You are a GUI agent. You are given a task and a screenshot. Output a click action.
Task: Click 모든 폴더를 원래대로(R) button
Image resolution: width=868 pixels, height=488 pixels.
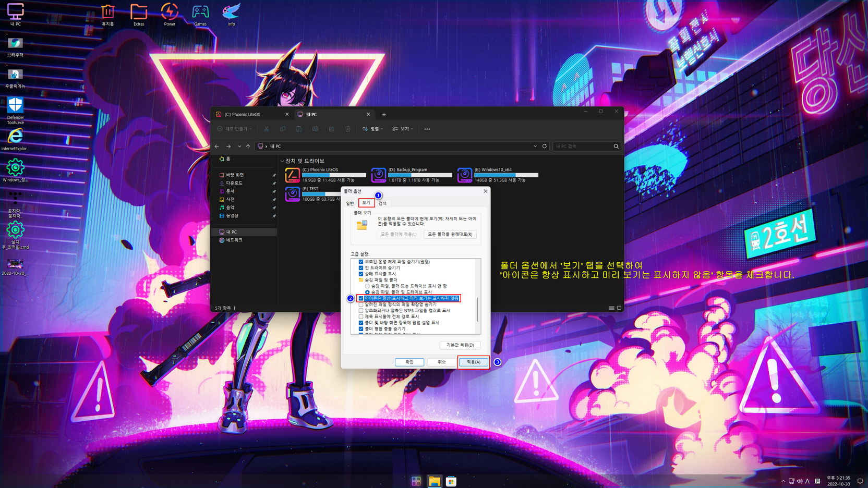pyautogui.click(x=450, y=234)
